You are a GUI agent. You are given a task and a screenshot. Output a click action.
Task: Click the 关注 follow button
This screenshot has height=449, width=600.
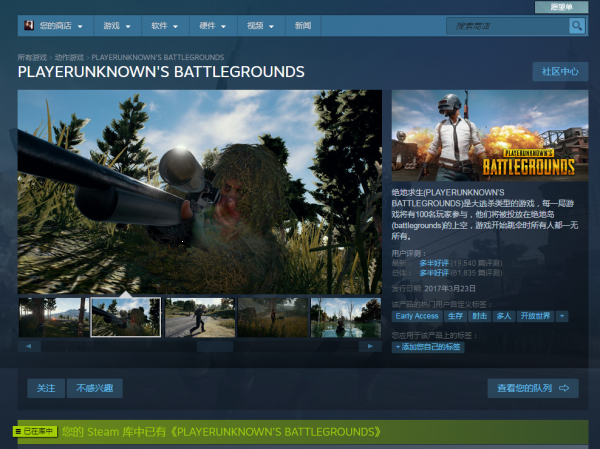click(x=46, y=388)
